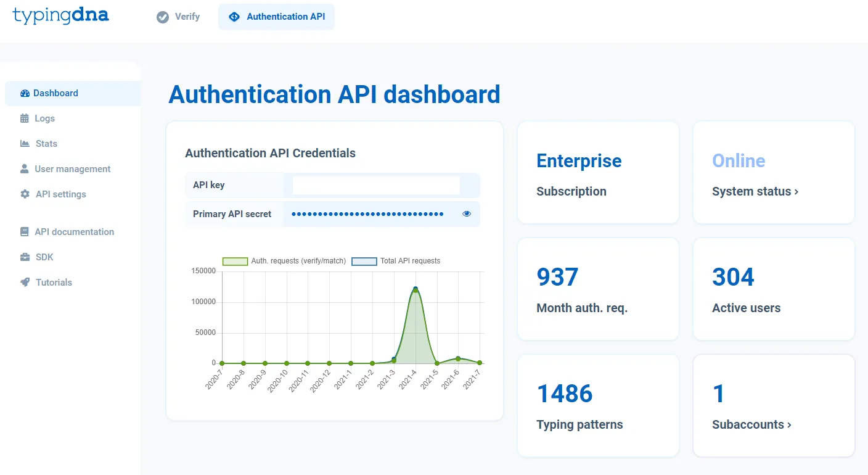Switch to the Verify tab

click(x=178, y=17)
